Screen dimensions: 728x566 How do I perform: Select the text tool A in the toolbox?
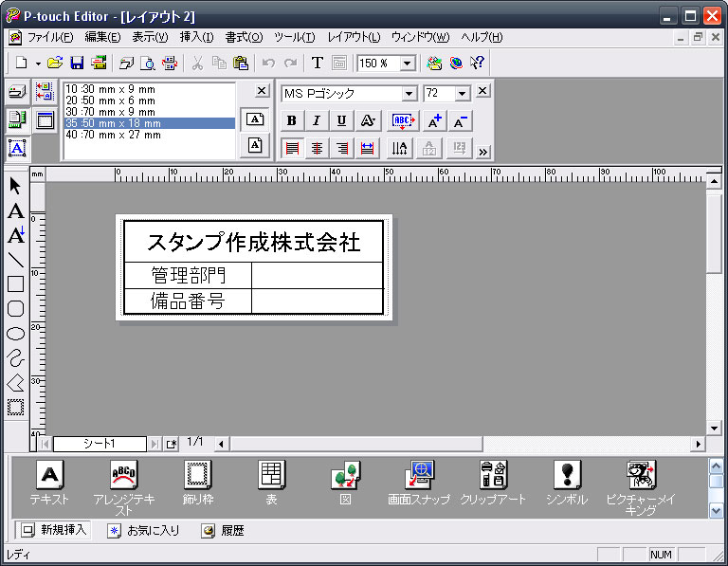pos(15,210)
